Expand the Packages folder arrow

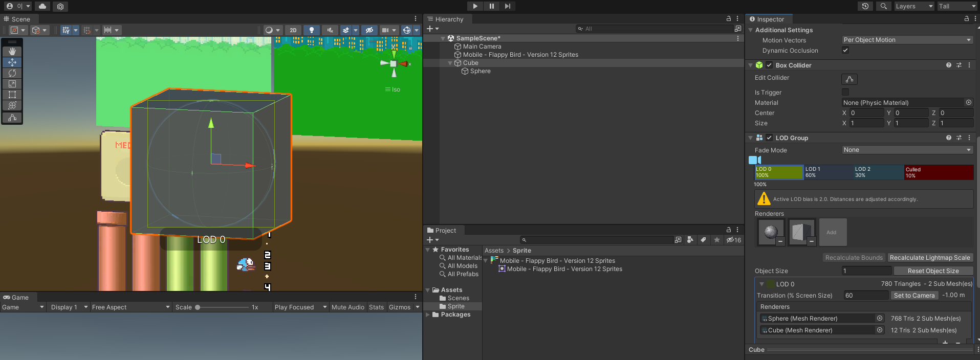coord(428,314)
